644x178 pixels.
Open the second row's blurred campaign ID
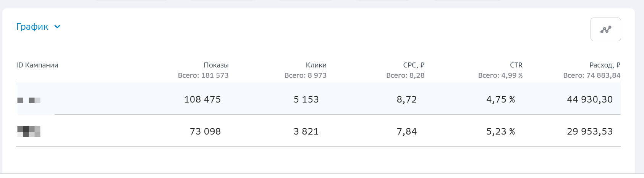tap(29, 131)
